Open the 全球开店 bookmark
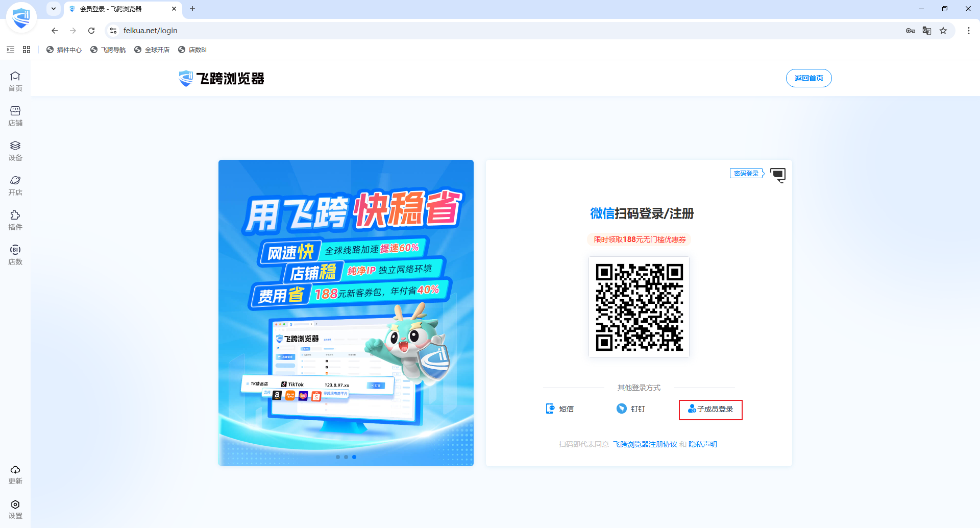 click(x=152, y=50)
